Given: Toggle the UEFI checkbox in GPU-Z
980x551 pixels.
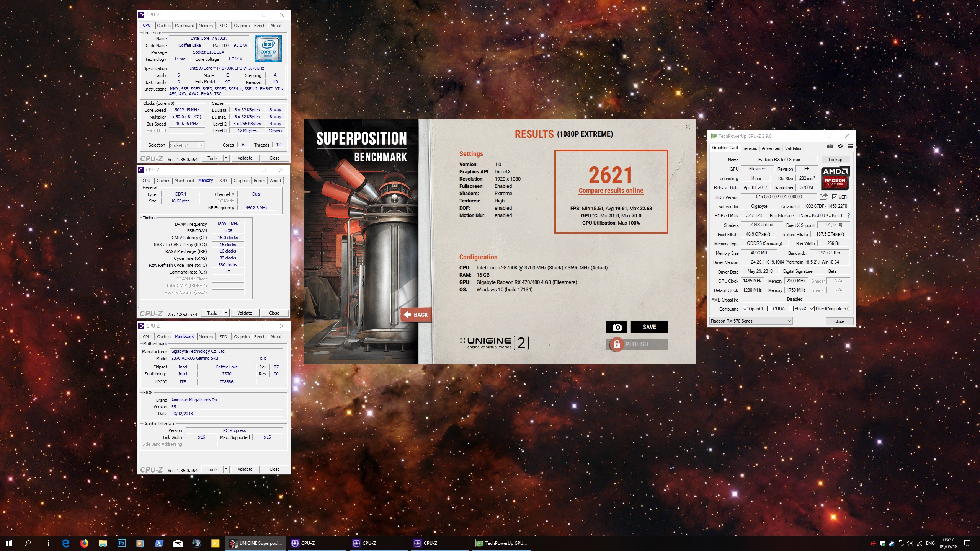Looking at the screenshot, I should (835, 197).
